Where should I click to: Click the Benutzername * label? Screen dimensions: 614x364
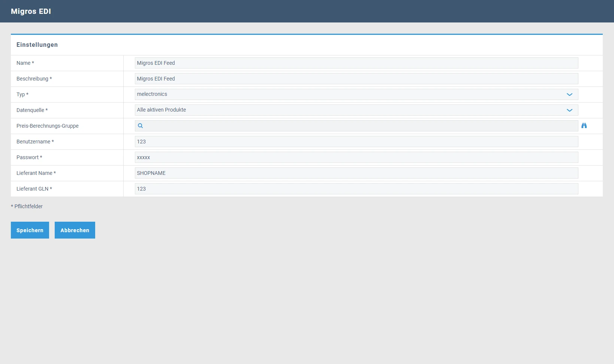pos(35,142)
